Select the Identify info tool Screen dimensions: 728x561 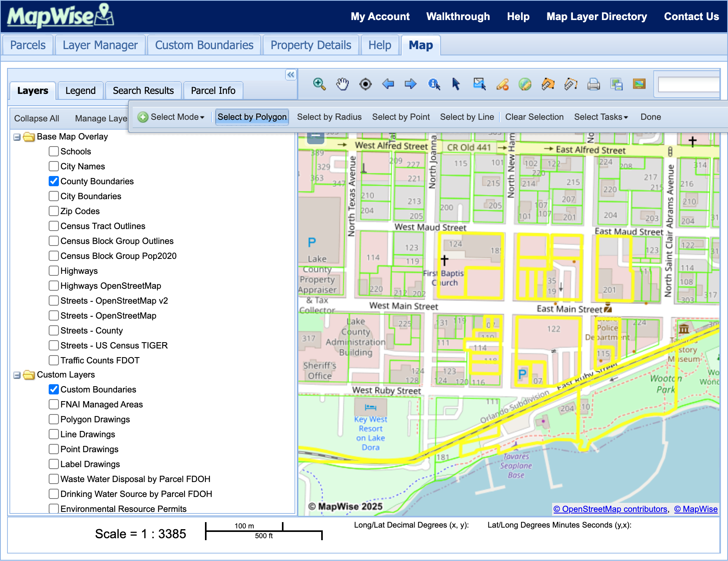(434, 84)
